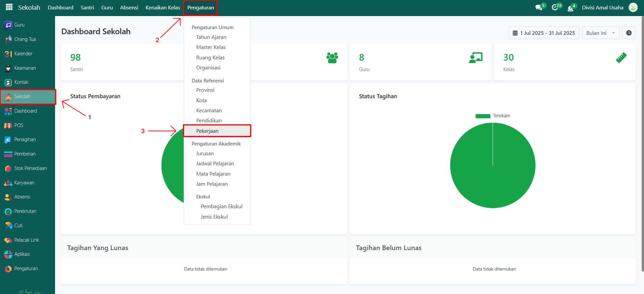
Task: Open the date range picker 1 Jul 2025
Action: pyautogui.click(x=544, y=33)
